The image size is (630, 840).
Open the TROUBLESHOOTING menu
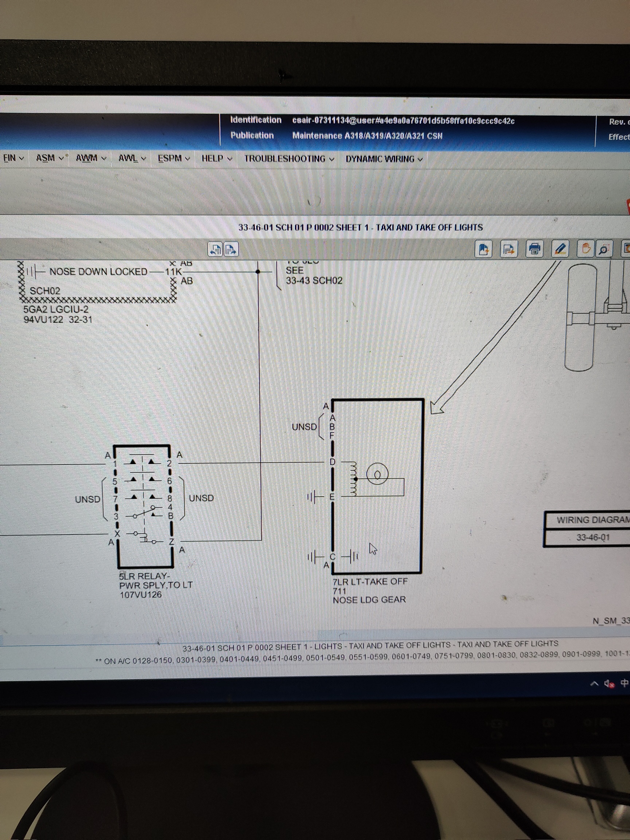pyautogui.click(x=289, y=159)
